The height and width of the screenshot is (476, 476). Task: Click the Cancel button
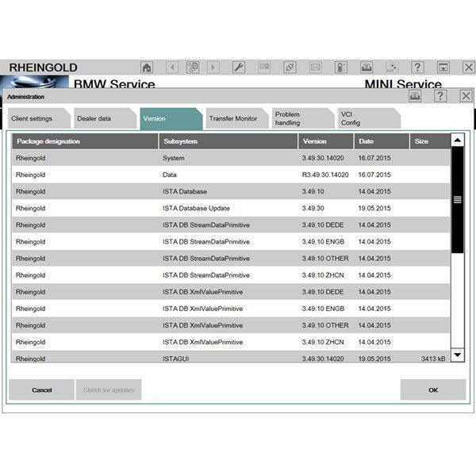pos(41,390)
